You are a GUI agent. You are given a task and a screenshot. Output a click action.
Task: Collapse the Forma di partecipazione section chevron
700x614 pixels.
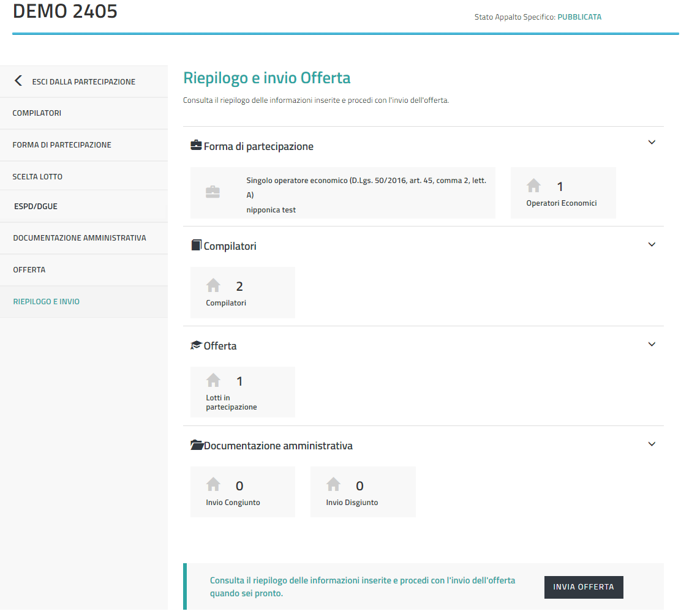pyautogui.click(x=652, y=142)
